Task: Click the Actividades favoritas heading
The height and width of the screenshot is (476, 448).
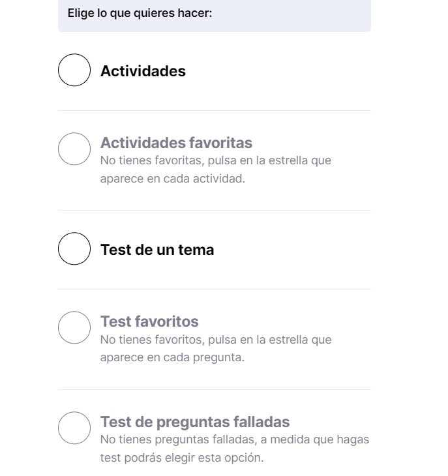Action: click(176, 143)
